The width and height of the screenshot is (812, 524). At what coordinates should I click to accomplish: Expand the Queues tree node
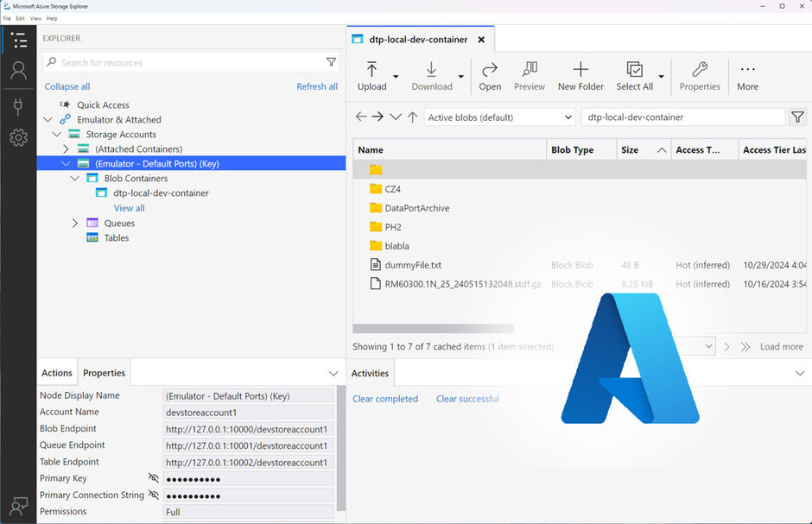point(75,223)
